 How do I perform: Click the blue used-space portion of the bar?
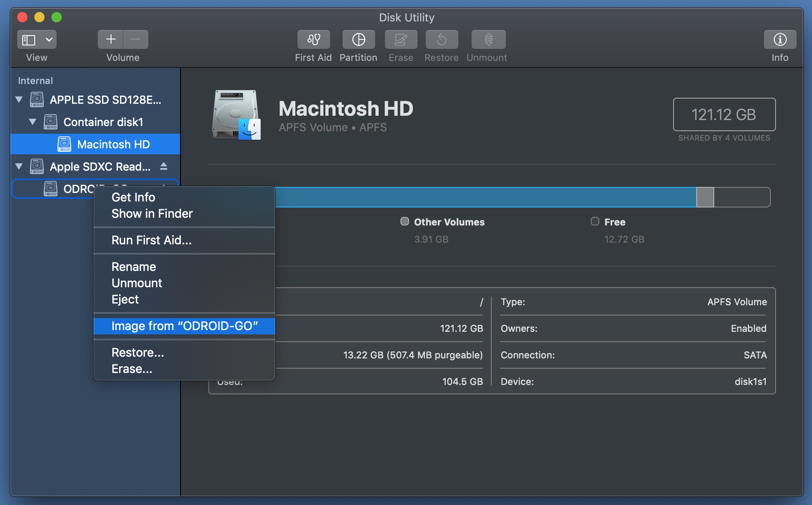(x=485, y=197)
